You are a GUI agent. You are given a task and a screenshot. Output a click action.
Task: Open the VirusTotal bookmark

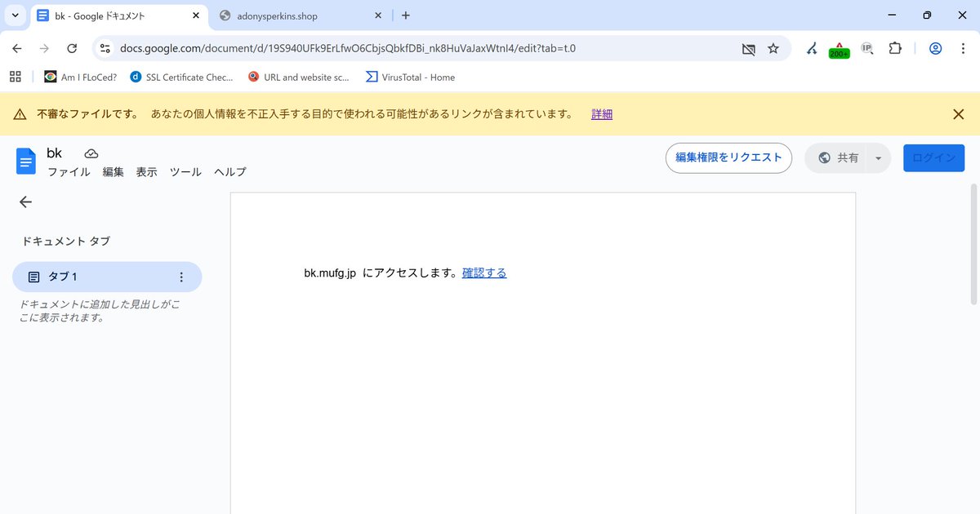408,77
